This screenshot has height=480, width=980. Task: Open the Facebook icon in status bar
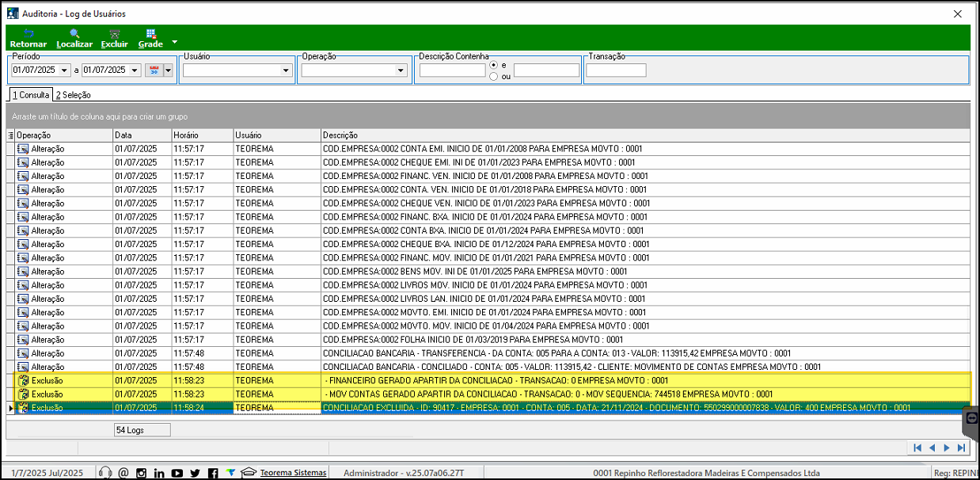coord(213,473)
